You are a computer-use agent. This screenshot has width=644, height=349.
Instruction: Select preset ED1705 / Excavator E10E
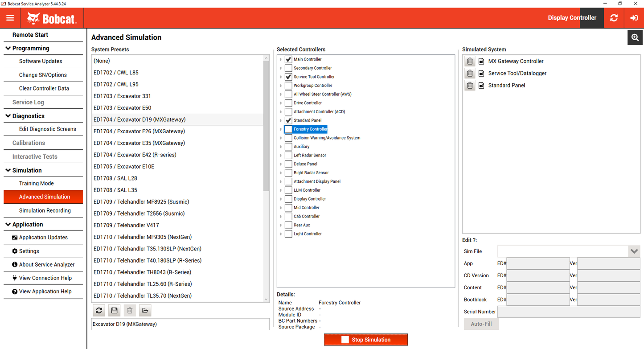point(177,166)
